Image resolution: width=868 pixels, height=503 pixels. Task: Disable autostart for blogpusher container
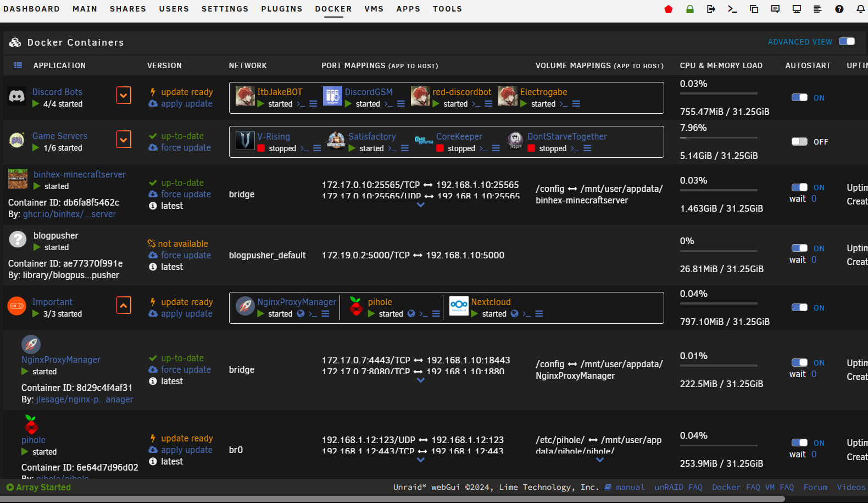799,248
